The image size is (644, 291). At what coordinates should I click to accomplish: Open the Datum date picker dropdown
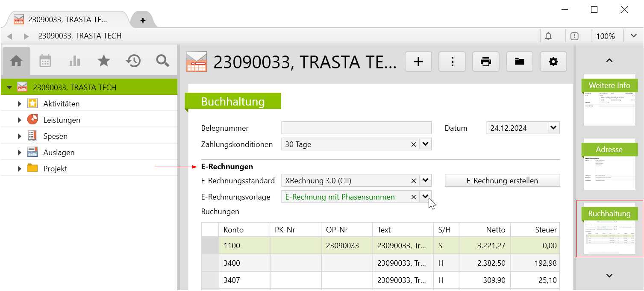(553, 128)
